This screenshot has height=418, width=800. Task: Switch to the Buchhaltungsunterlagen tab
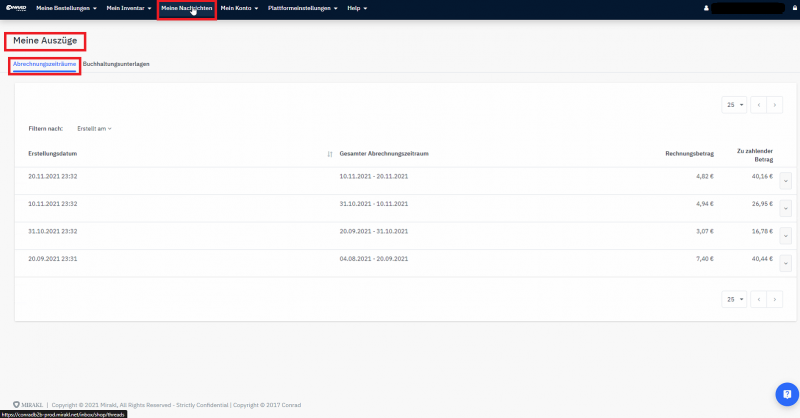[x=116, y=63]
